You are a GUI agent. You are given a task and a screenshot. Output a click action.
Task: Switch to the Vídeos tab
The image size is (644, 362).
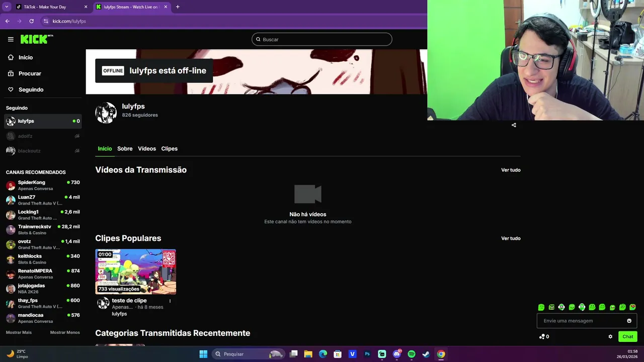[147, 149]
